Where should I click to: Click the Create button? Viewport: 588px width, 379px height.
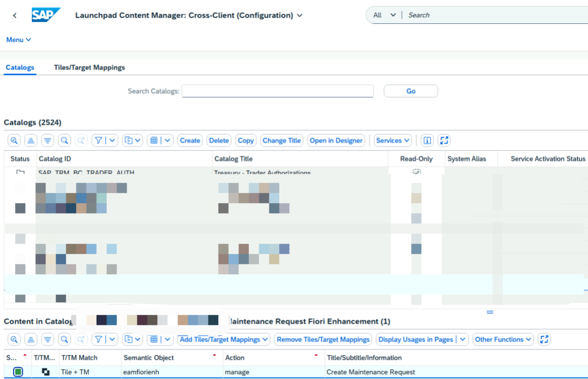[190, 140]
